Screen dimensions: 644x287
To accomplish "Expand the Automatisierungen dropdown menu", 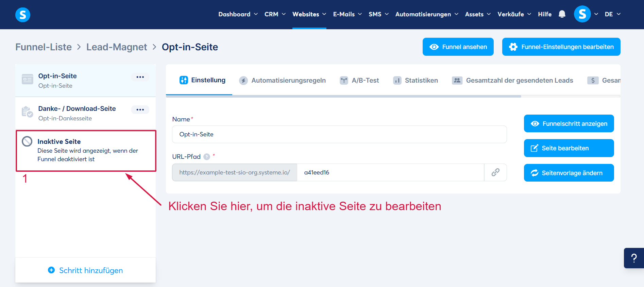I will (427, 14).
